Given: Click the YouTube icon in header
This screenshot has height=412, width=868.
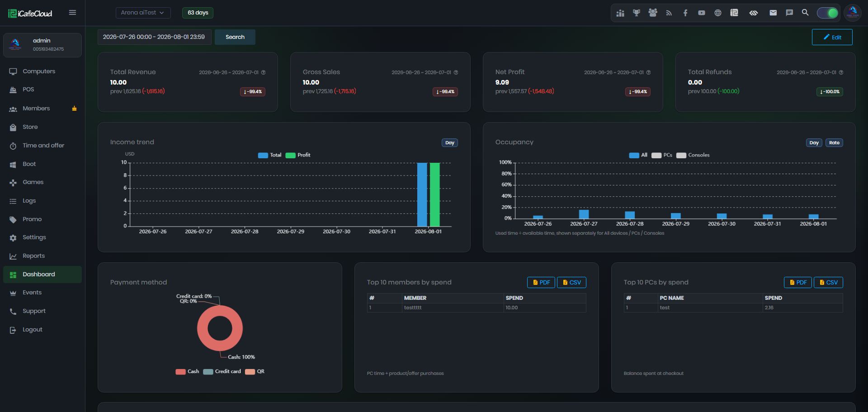Looking at the screenshot, I should click(702, 13).
